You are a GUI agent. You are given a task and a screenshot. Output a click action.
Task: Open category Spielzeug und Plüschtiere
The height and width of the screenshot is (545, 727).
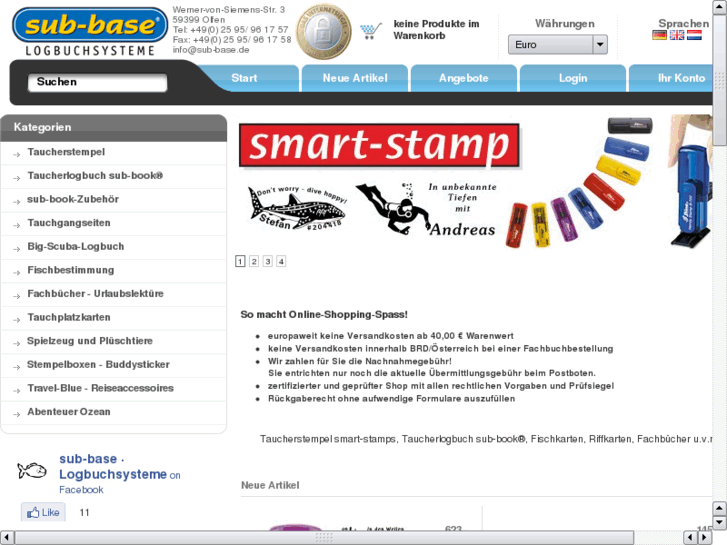(89, 341)
